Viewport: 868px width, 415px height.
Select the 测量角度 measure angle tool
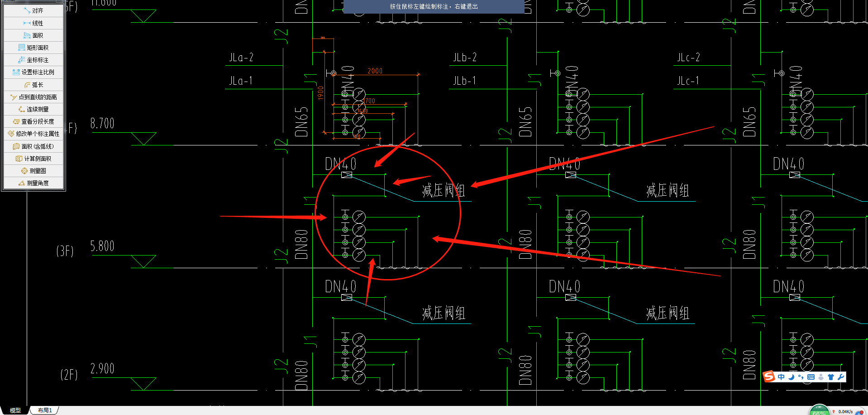pyautogui.click(x=33, y=183)
